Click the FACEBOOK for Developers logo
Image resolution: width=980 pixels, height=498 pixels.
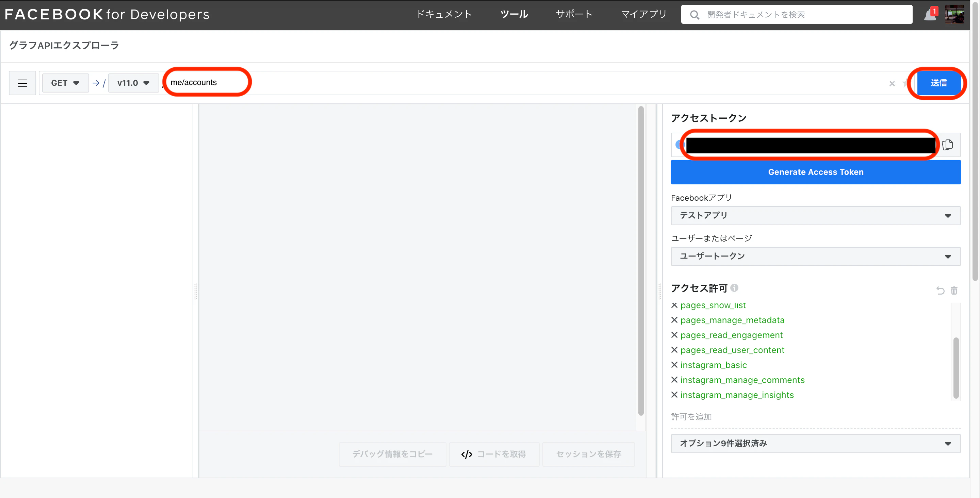(x=107, y=14)
